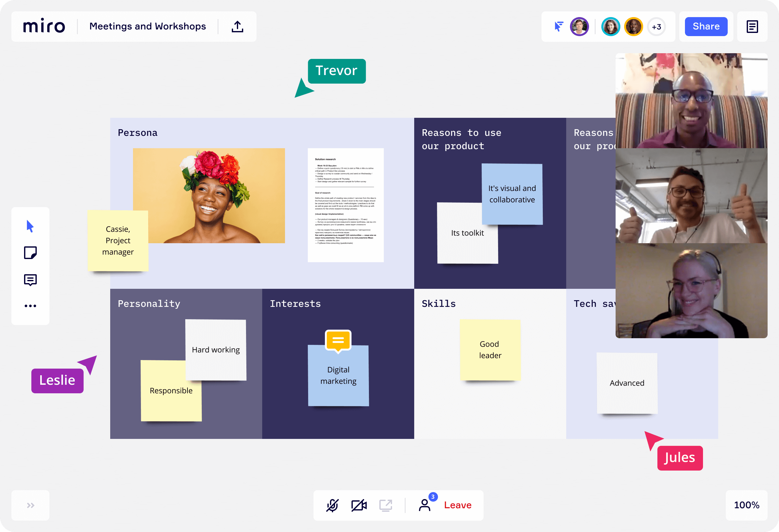Click the Share button top right

[x=706, y=27]
